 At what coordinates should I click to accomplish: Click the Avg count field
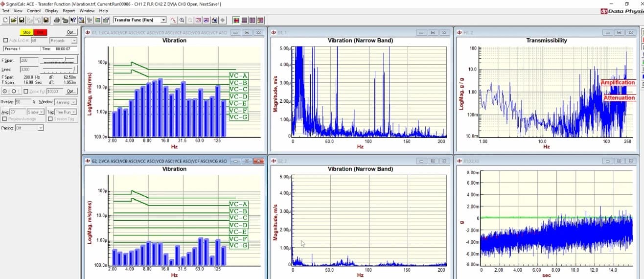(x=18, y=112)
